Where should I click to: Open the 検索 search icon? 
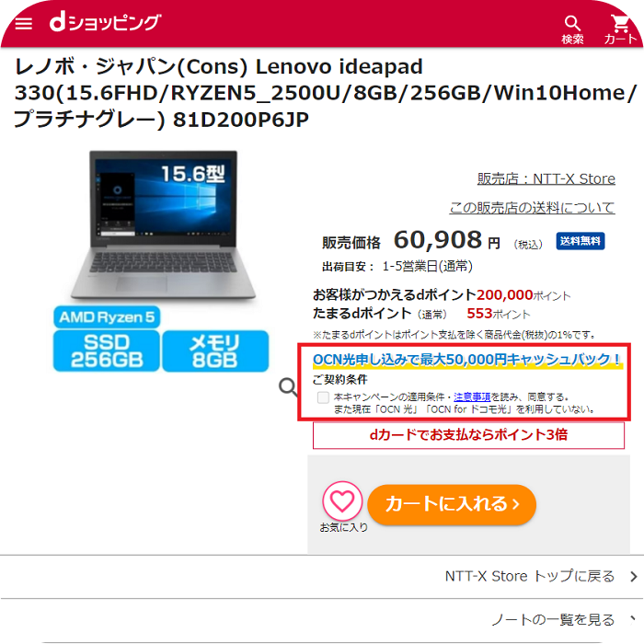[572, 29]
